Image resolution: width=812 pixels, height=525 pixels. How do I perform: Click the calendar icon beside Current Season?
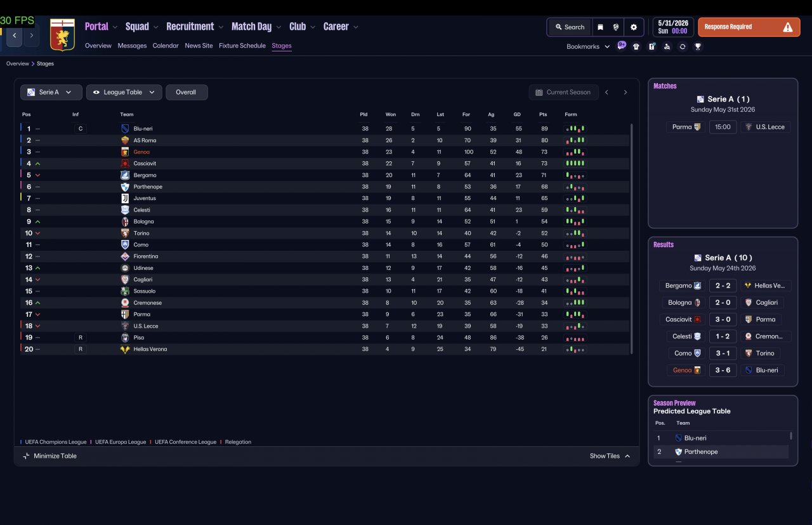pos(539,92)
